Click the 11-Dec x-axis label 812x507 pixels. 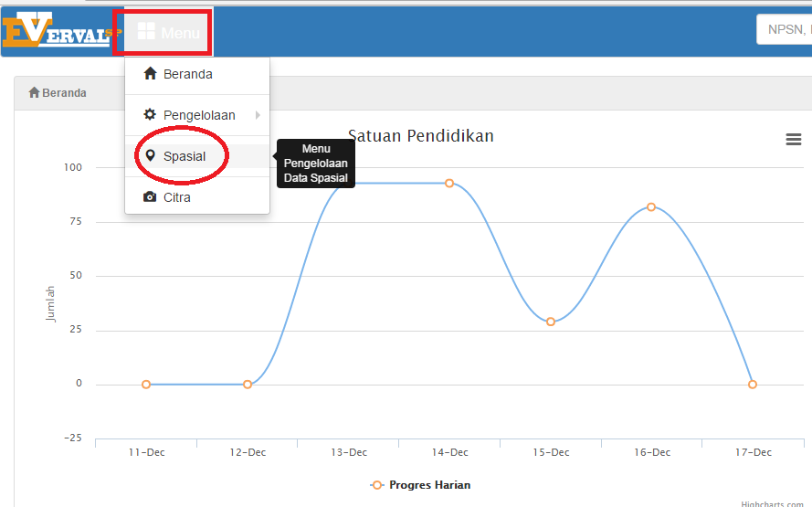coord(146,452)
